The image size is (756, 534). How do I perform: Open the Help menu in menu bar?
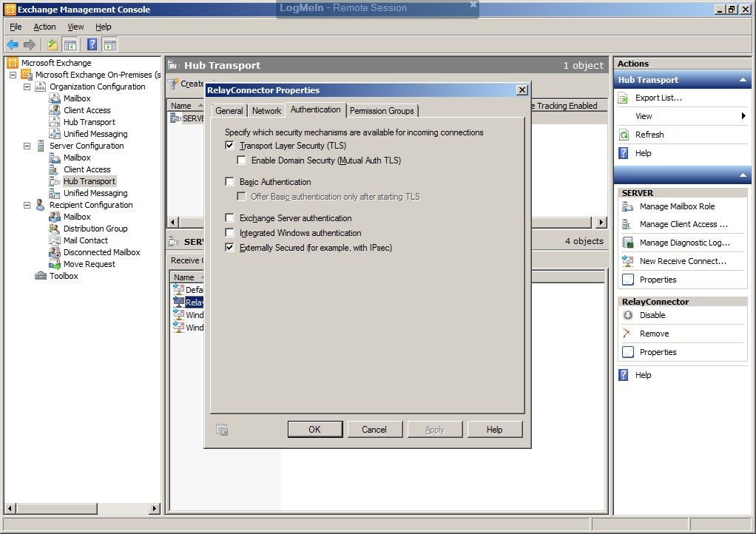point(103,27)
